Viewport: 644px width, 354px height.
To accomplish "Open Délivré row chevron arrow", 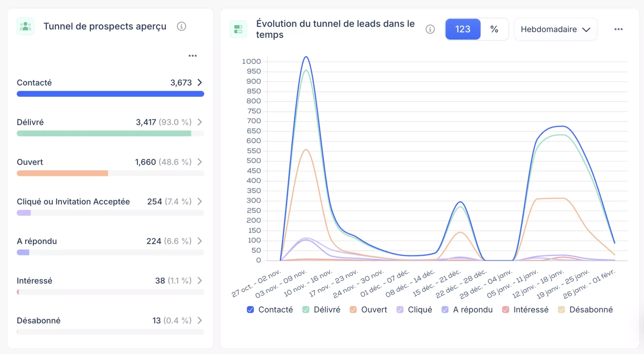I will [x=200, y=122].
